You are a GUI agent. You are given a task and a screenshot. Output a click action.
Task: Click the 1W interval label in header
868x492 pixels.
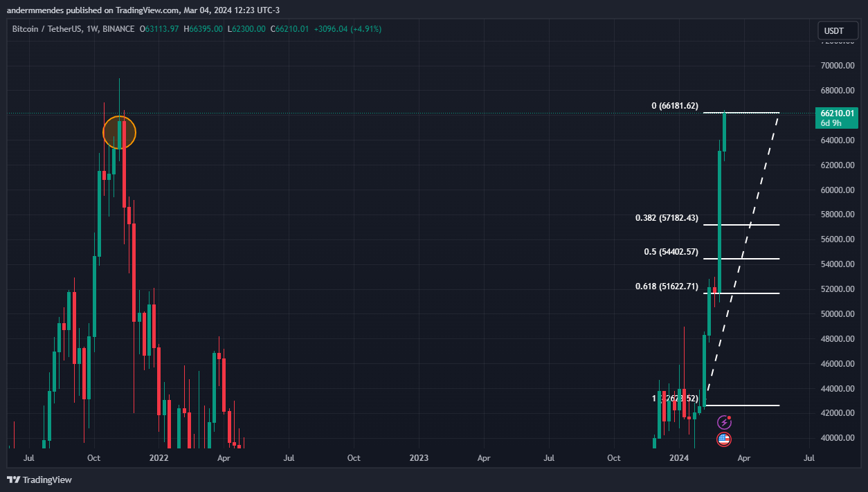(x=91, y=29)
